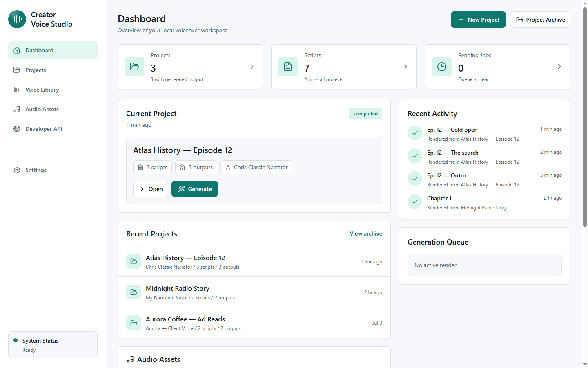Click the Dashboard home icon in sidebar
Image resolution: width=588 pixels, height=368 pixels.
[17, 50]
